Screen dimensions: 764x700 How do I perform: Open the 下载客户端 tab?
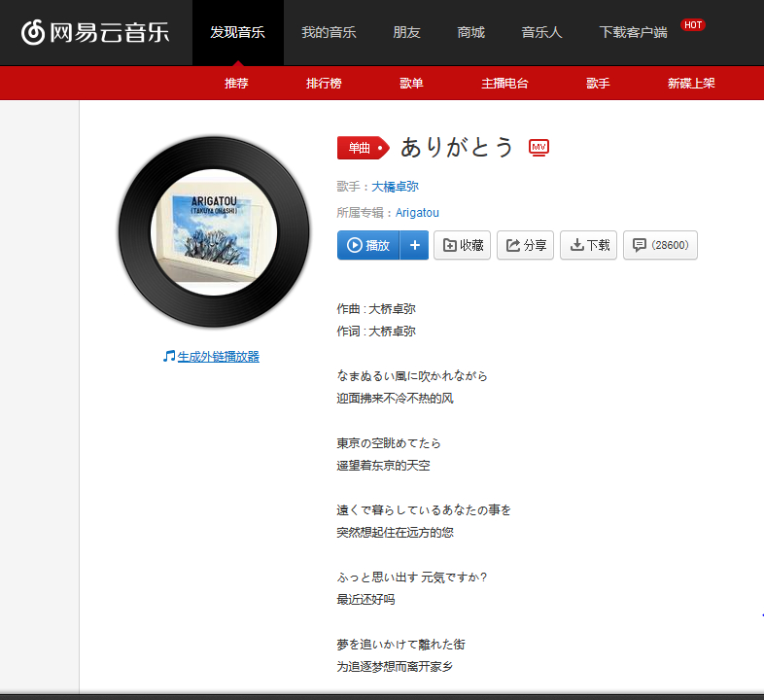(x=633, y=32)
